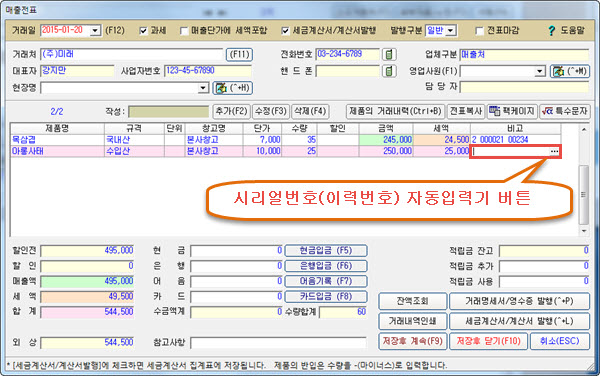Click the item list scrollbar up arrow
The width and height of the screenshot is (600, 376).
(x=584, y=129)
